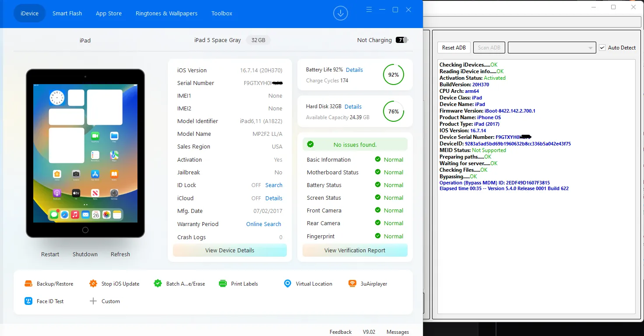The height and width of the screenshot is (336, 644).
Task: Switch to the Smart Flash tab
Action: pos(67,14)
